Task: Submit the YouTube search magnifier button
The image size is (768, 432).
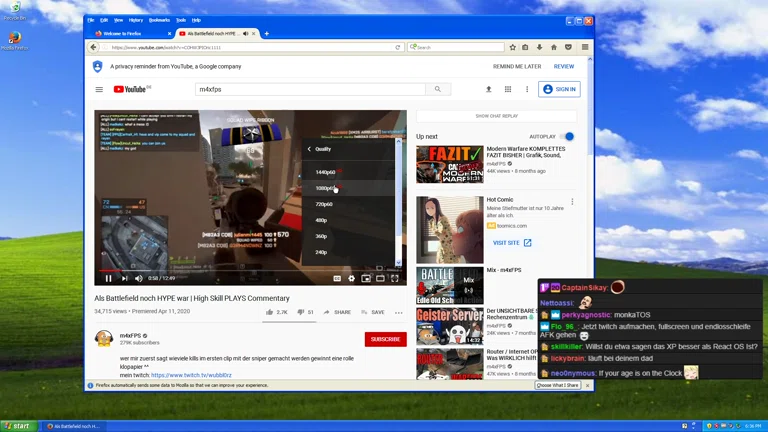Action: pos(438,89)
